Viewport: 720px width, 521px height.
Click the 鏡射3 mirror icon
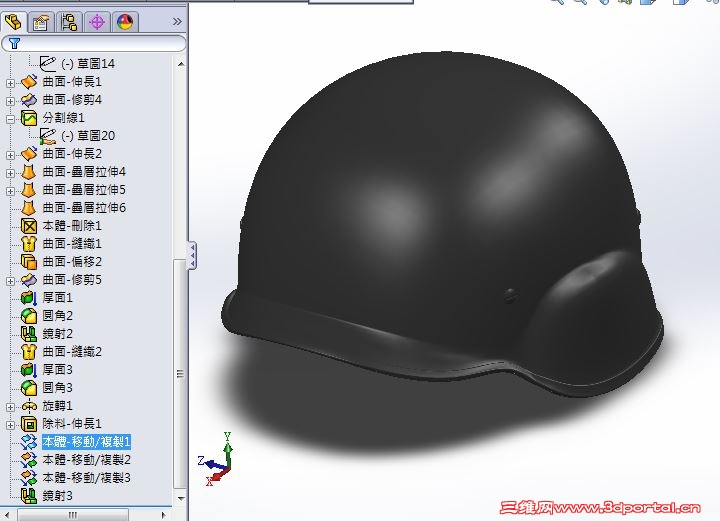pos(29,496)
